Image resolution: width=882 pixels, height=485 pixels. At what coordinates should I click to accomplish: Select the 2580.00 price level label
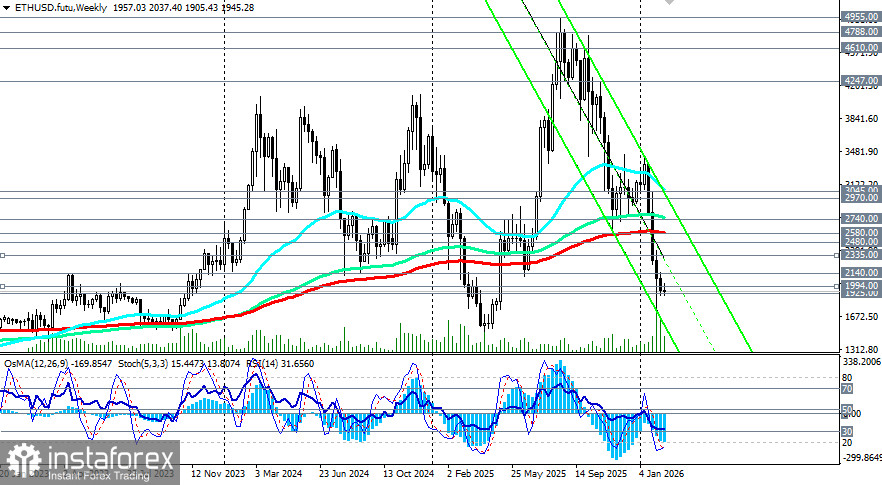(861, 232)
